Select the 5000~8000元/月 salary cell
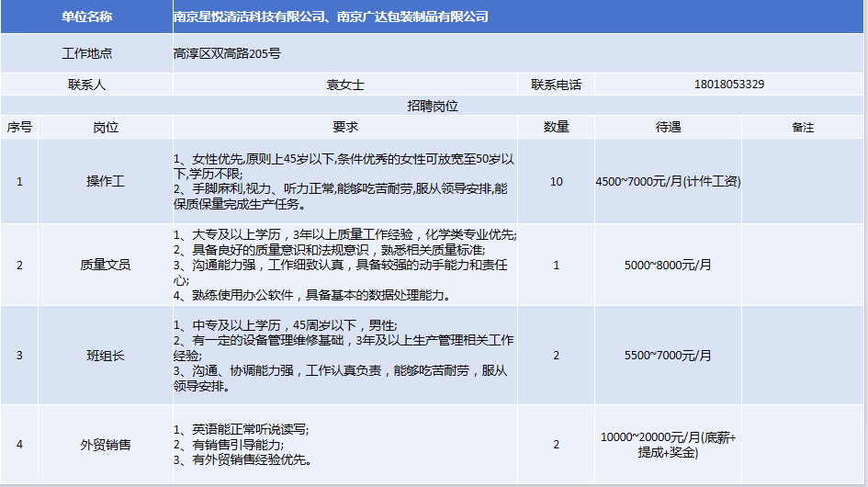Viewport: 868px width, 487px height. pos(668,265)
